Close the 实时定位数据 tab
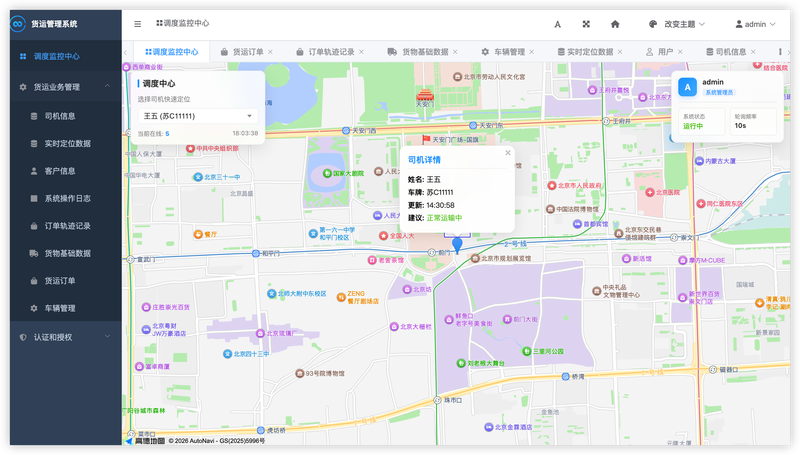Viewport: 800px width, 455px height. point(620,52)
